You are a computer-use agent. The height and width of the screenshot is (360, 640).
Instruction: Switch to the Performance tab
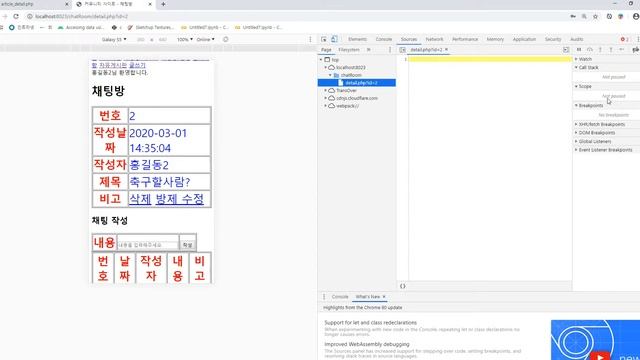click(x=465, y=39)
